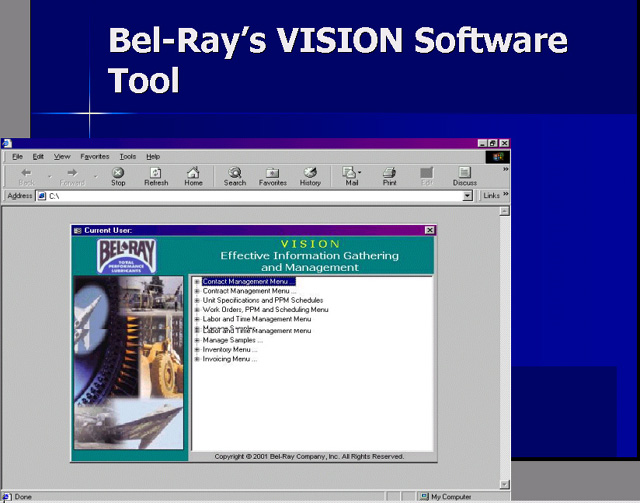Go to Home page icon

pos(193,176)
